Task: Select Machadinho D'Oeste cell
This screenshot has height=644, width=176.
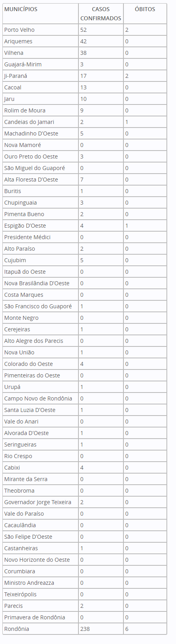Action: click(41, 133)
